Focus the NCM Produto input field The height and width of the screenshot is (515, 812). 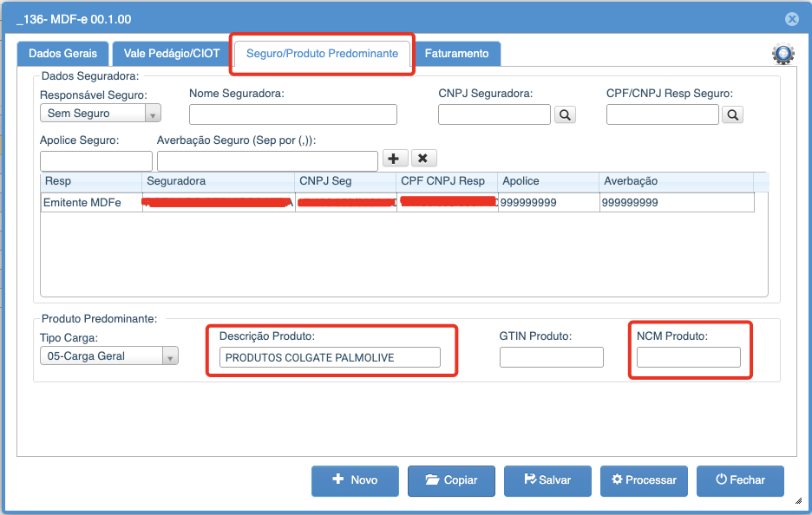click(x=688, y=357)
